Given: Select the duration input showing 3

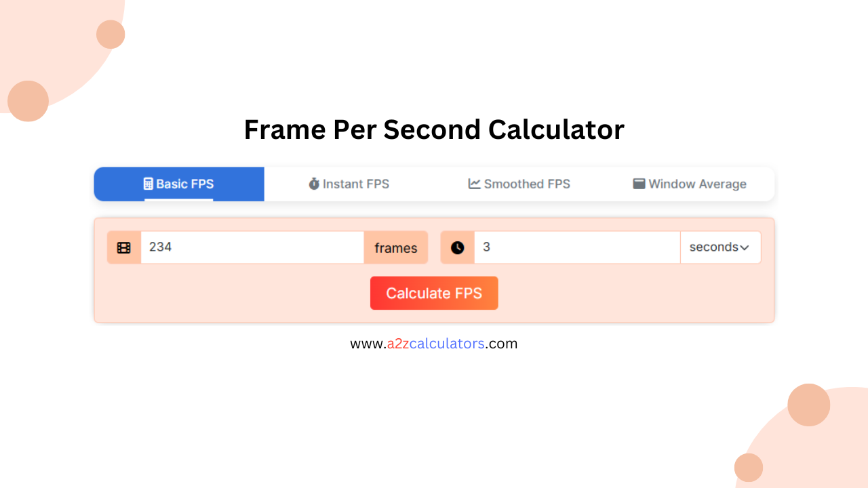Looking at the screenshot, I should tap(576, 247).
